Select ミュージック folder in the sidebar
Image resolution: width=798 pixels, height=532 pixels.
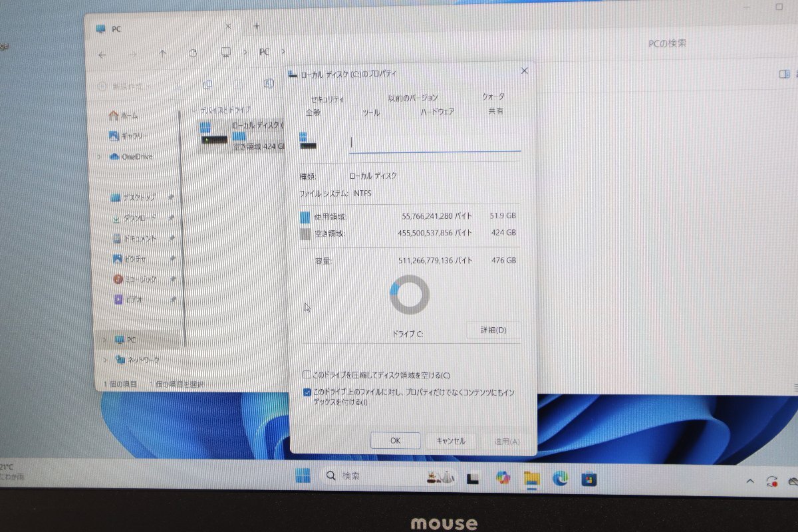coord(138,279)
